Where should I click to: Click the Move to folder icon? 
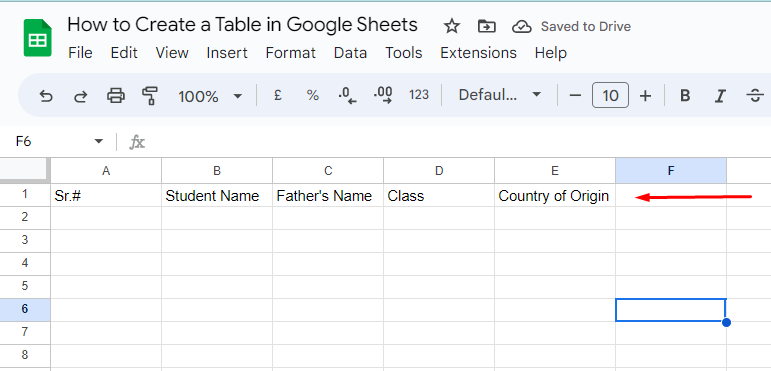point(486,26)
